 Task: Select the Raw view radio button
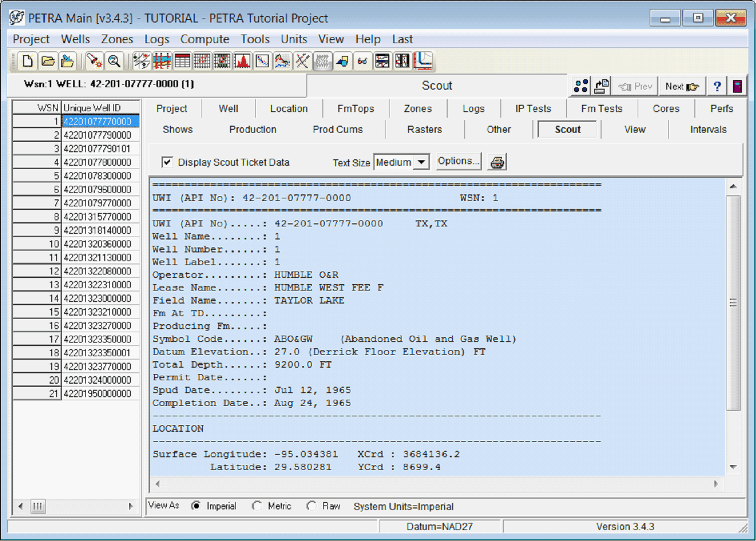coord(311,506)
